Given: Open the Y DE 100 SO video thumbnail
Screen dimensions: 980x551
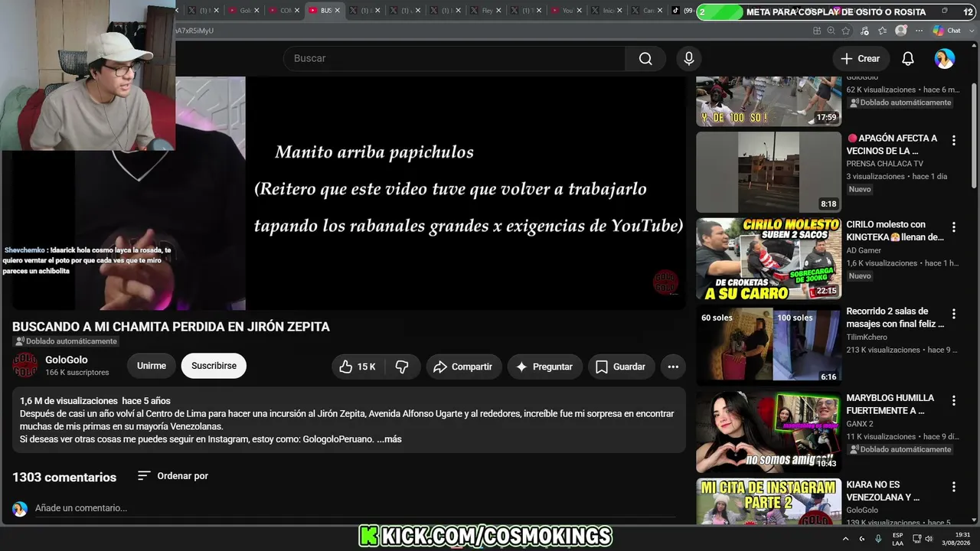Looking at the screenshot, I should point(769,101).
